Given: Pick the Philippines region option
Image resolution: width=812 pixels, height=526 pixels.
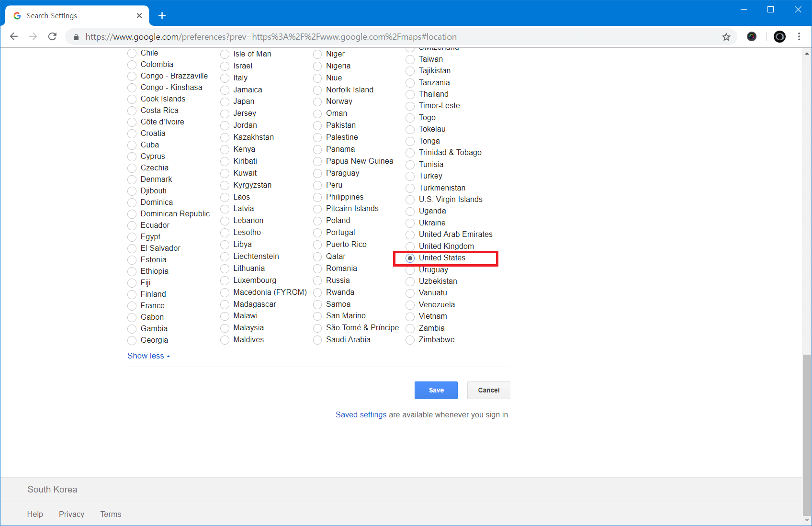Looking at the screenshot, I should pyautogui.click(x=317, y=197).
